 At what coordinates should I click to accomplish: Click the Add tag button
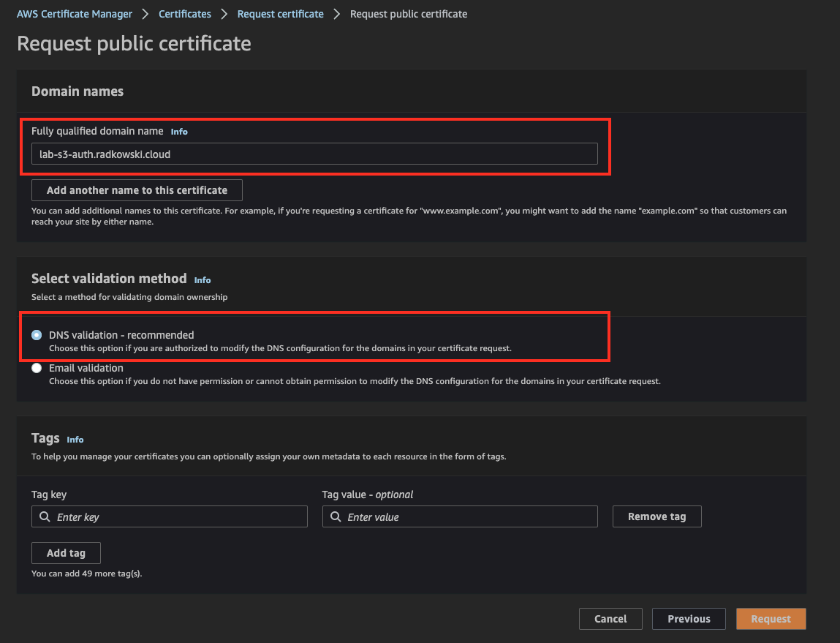(x=66, y=553)
